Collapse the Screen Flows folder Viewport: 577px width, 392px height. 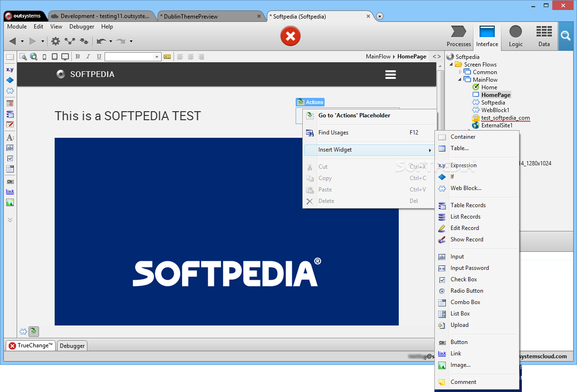click(x=452, y=65)
